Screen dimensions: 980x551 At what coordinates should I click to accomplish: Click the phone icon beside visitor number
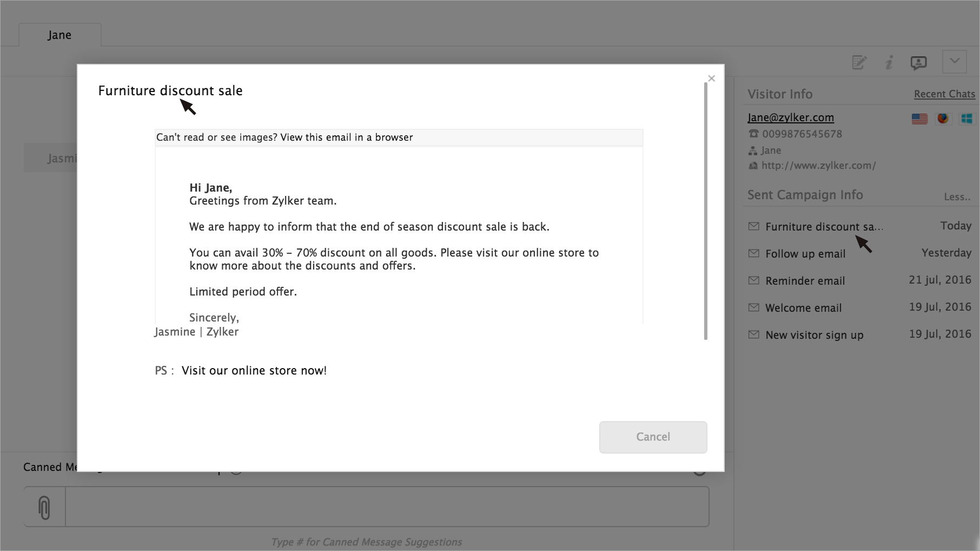click(x=753, y=134)
